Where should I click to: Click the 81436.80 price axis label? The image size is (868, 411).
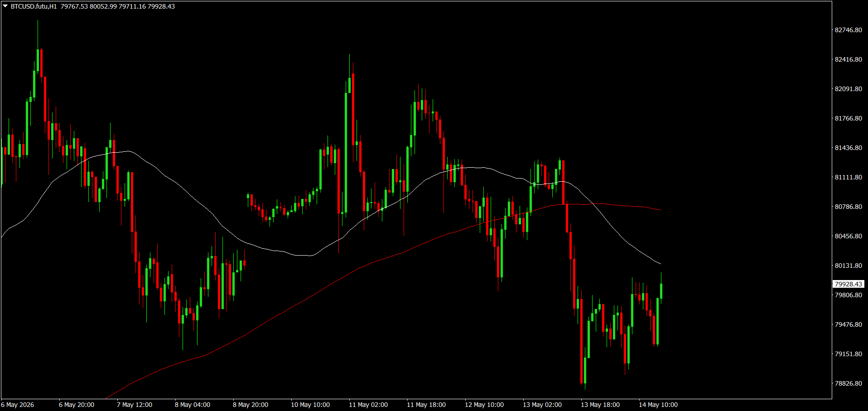pyautogui.click(x=849, y=148)
